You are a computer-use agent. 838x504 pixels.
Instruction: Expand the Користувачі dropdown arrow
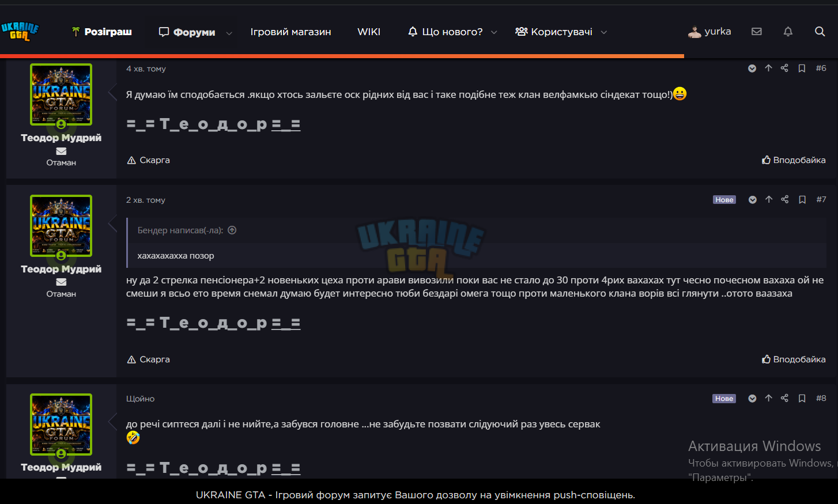(604, 32)
